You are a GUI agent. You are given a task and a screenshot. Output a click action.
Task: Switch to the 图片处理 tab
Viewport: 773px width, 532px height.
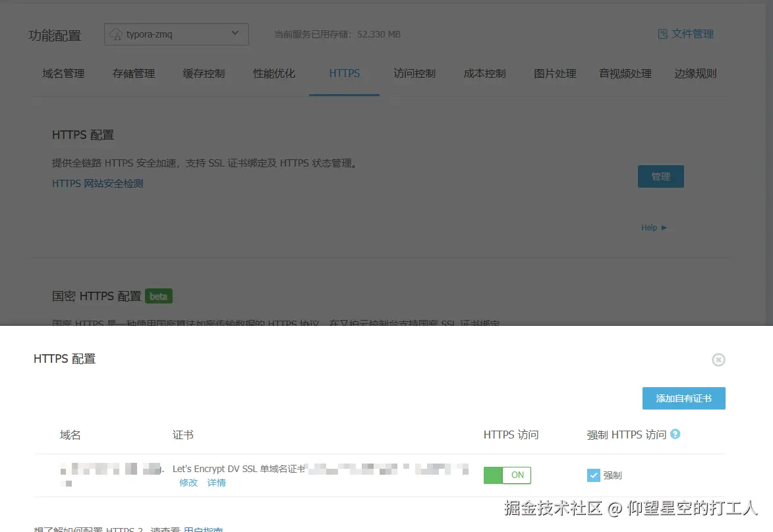coord(555,73)
